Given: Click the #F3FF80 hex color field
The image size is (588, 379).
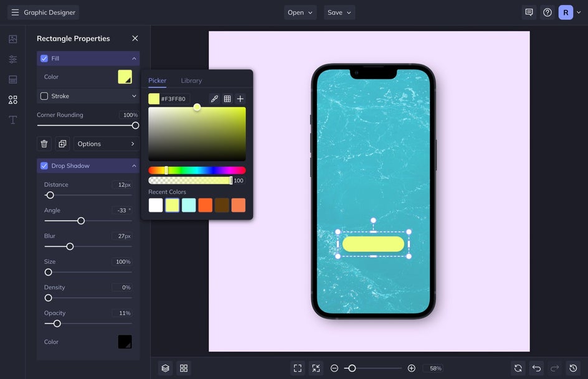Looking at the screenshot, I should click(x=175, y=99).
